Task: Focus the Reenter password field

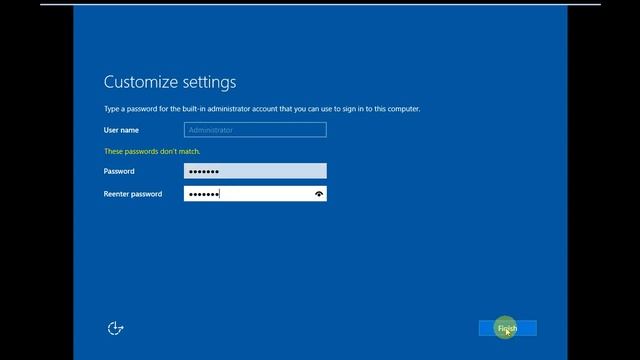Action: (x=255, y=194)
